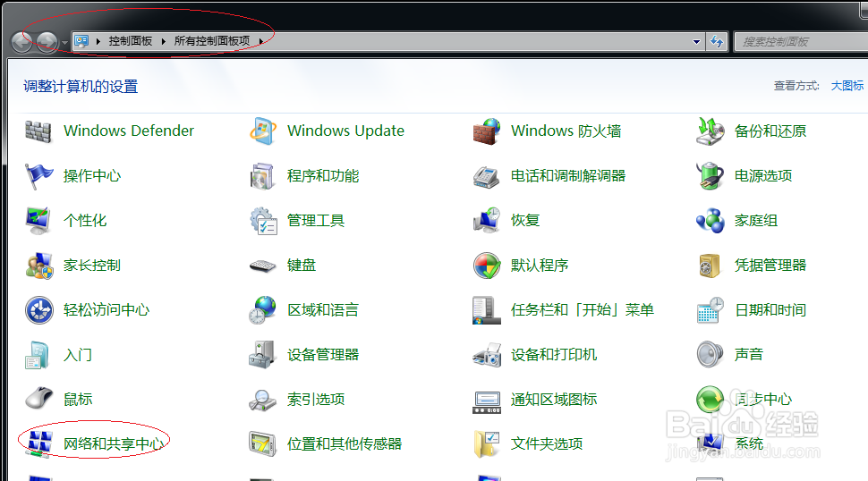
Task: Open the 设备管理器 icon
Action: (262, 355)
